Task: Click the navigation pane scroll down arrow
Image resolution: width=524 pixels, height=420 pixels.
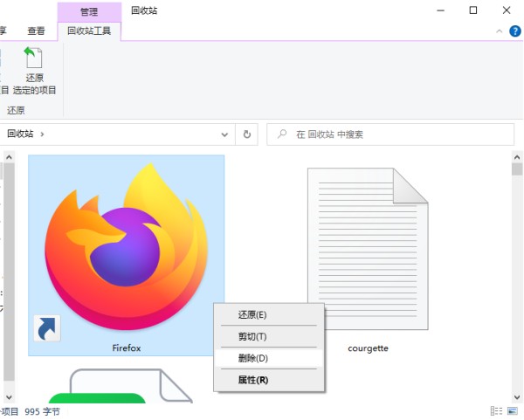Action: (x=9, y=397)
